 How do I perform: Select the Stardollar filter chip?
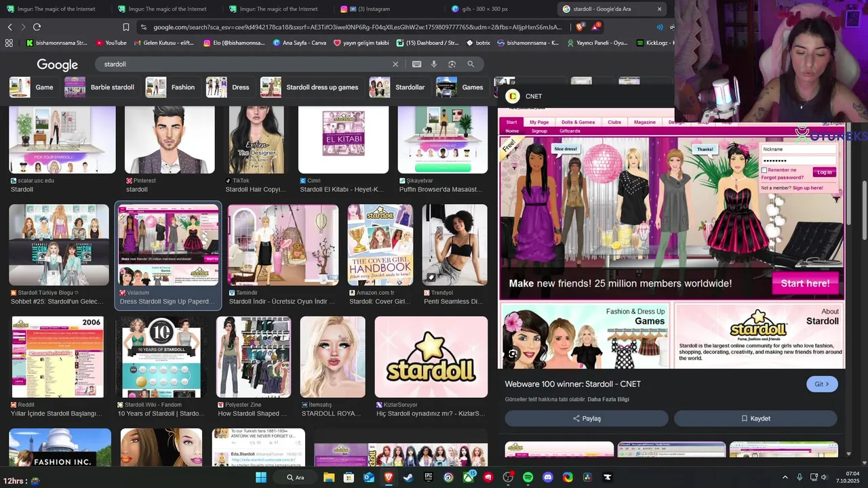tap(399, 87)
